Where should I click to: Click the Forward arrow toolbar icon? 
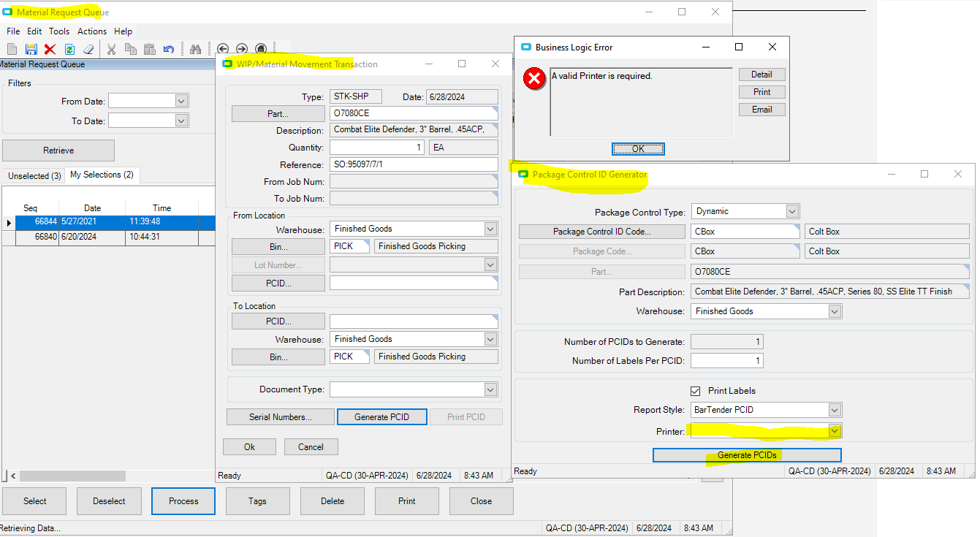tap(242, 49)
